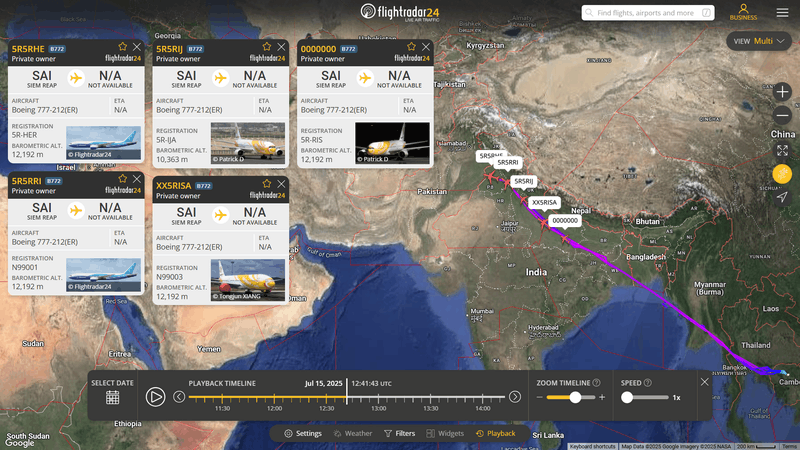The width and height of the screenshot is (800, 450).
Task: Zoom out on the map
Action: pos(782,115)
